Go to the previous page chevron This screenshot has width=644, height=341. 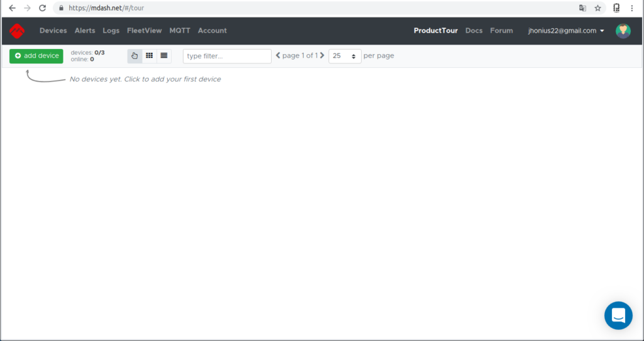(278, 55)
